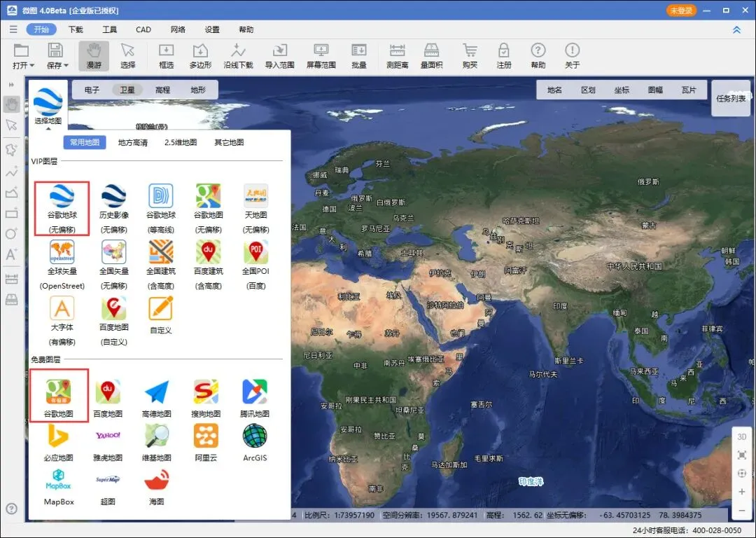Toggle the 卫星 satellite view mode
Image resolution: width=756 pixels, height=538 pixels.
tap(127, 90)
